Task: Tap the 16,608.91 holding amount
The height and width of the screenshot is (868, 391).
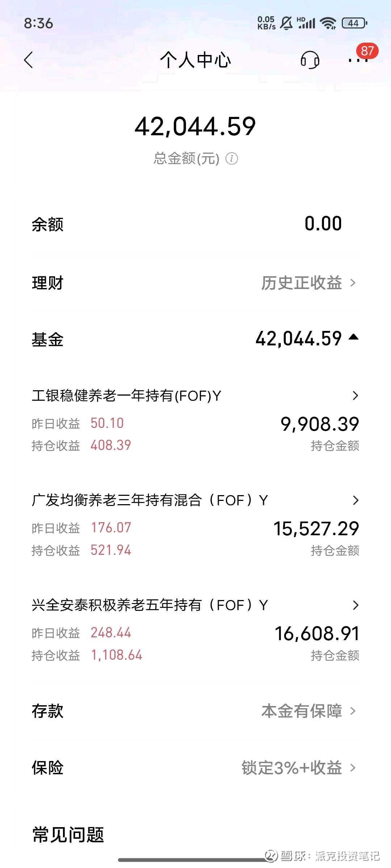Action: tap(317, 634)
